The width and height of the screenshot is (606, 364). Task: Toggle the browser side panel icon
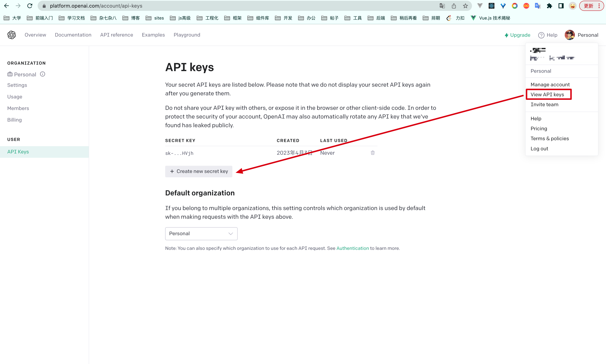click(561, 6)
